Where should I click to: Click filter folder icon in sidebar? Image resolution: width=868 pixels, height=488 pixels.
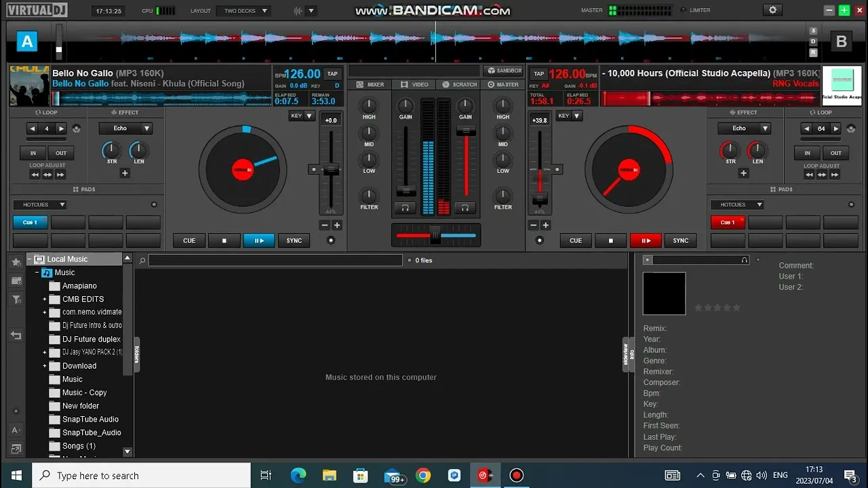click(x=16, y=300)
